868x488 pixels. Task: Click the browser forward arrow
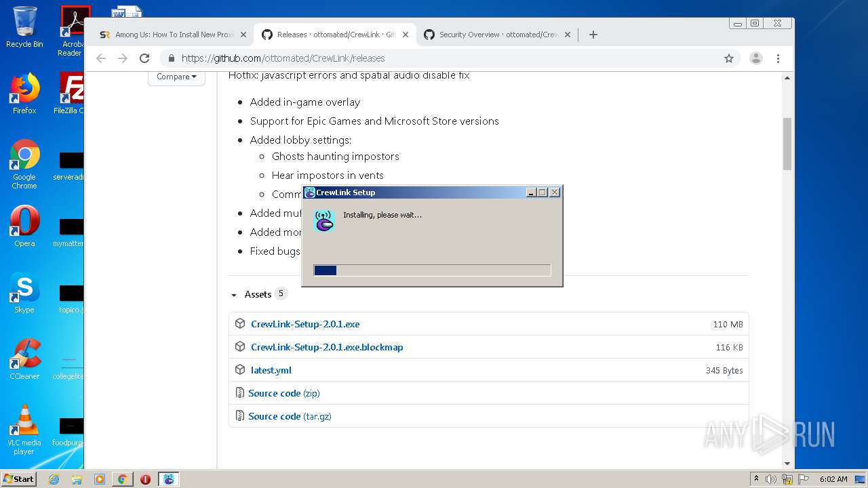click(x=123, y=58)
